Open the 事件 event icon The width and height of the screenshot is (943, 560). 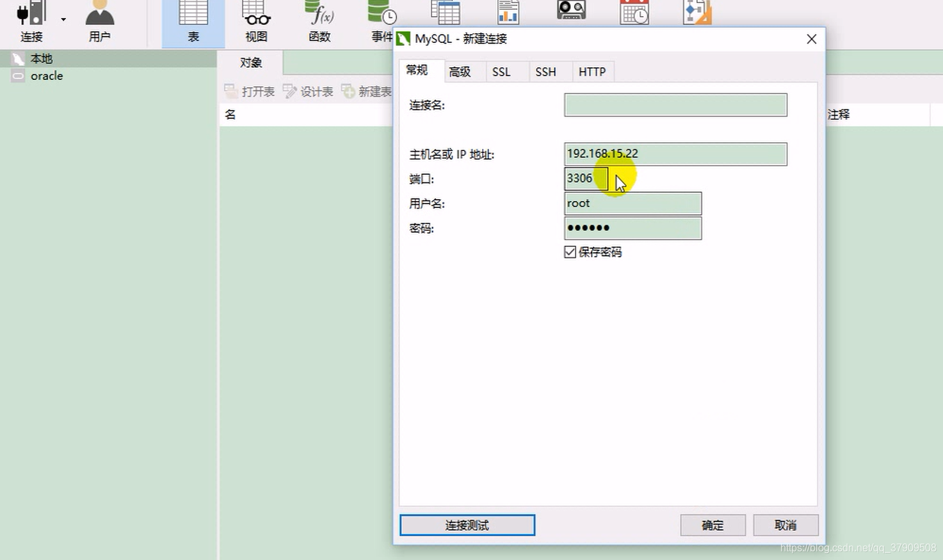coord(382,14)
